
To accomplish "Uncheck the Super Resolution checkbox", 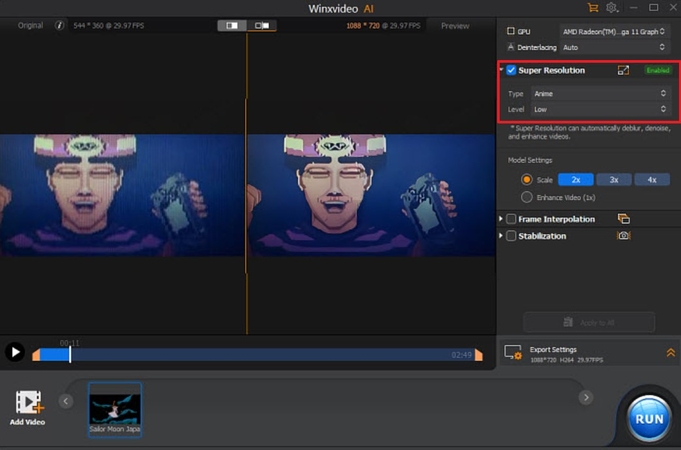I will (511, 70).
